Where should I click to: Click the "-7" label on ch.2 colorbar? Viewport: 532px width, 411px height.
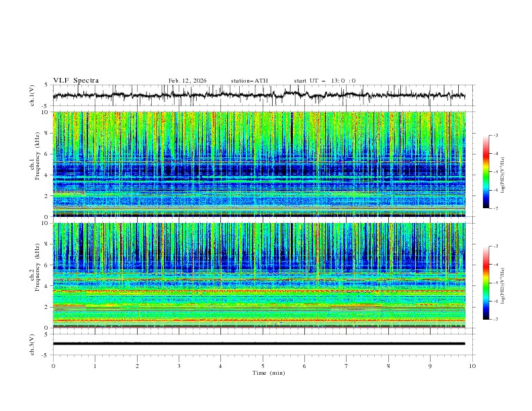click(496, 320)
